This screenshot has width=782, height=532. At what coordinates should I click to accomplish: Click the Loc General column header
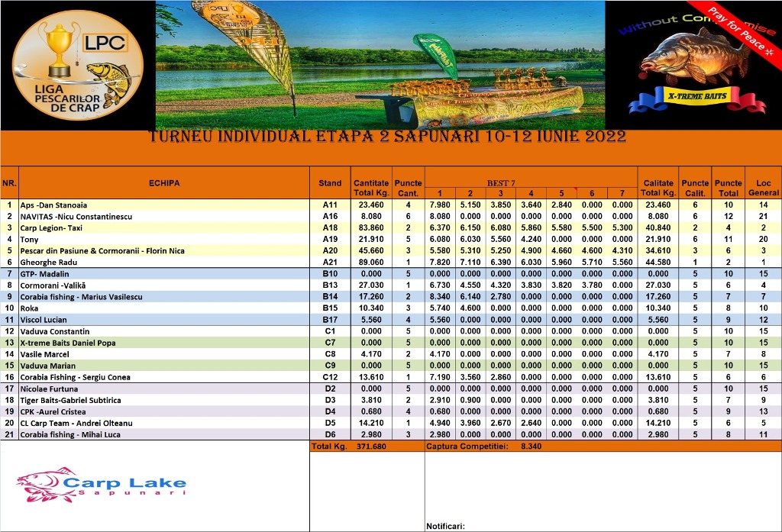tap(763, 188)
